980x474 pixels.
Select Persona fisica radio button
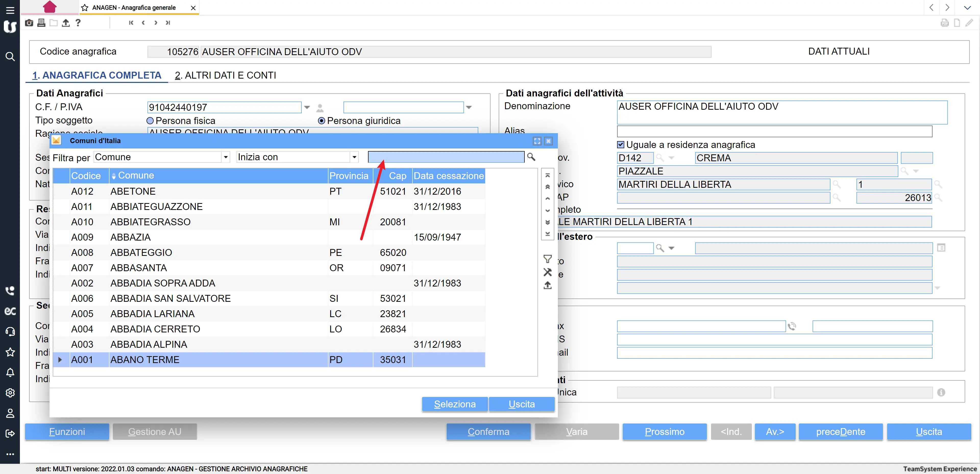(x=150, y=121)
